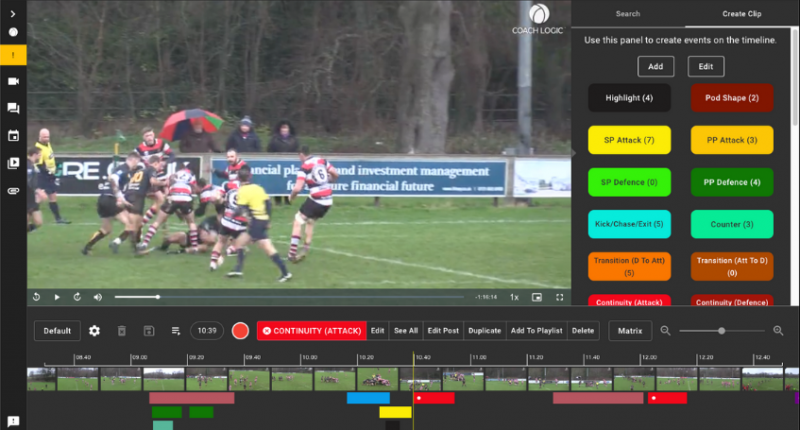This screenshot has height=430, width=800.
Task: Open the 1x playback speed selector
Action: 514,297
